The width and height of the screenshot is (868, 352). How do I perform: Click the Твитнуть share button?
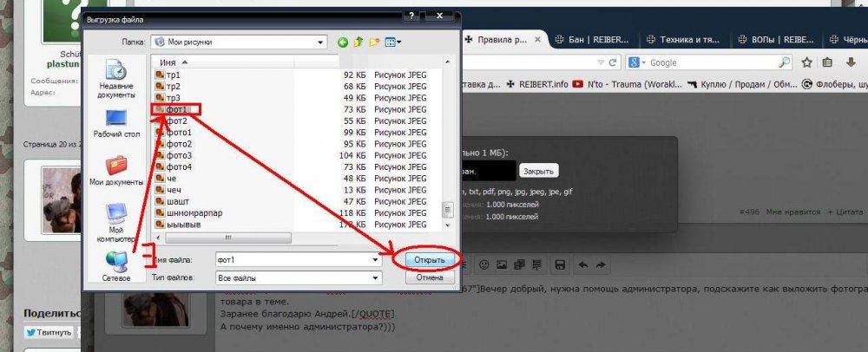point(49,332)
